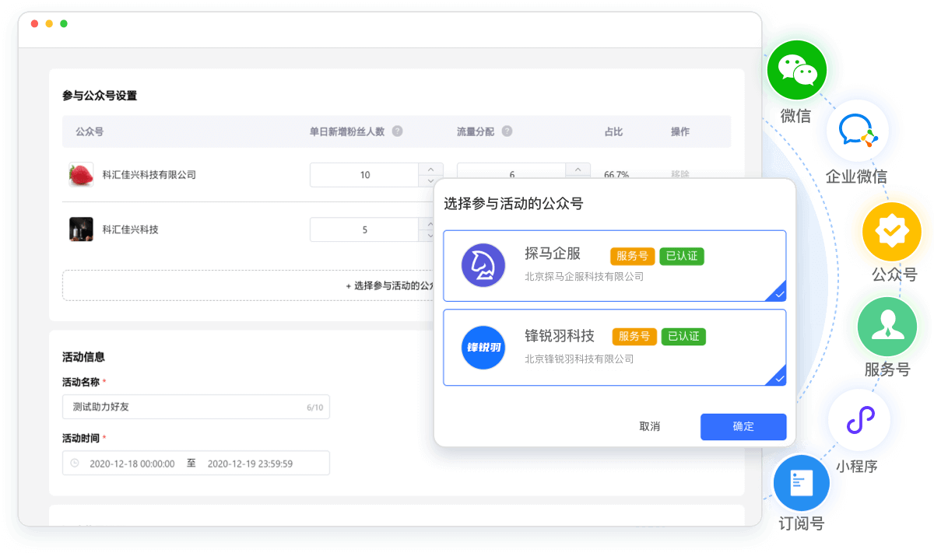The height and width of the screenshot is (560, 934).
Task: Click the 活动名称 input field
Action: tap(196, 407)
